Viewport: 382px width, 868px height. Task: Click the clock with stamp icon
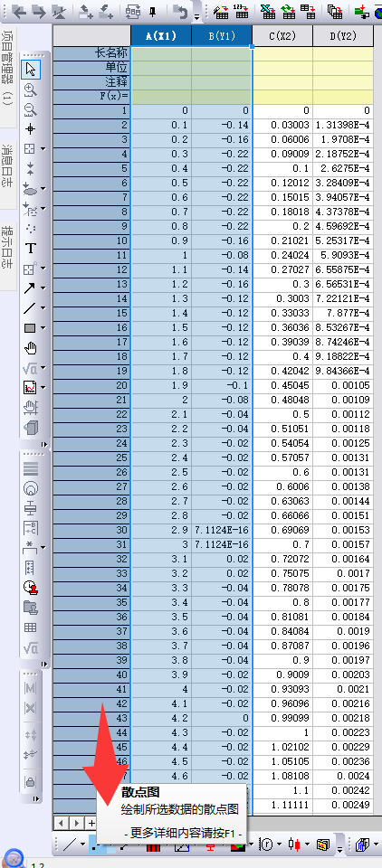pos(31,588)
